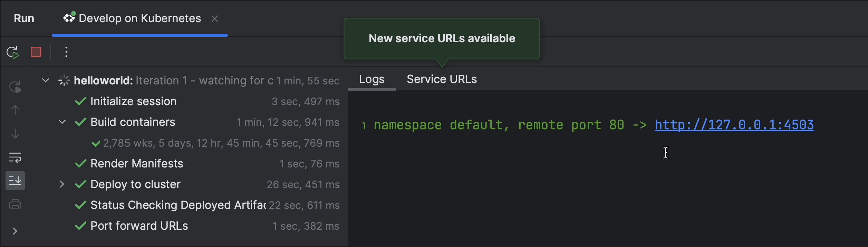Switch to the Service URLs tab
Viewport: 868px width, 247px height.
point(442,79)
